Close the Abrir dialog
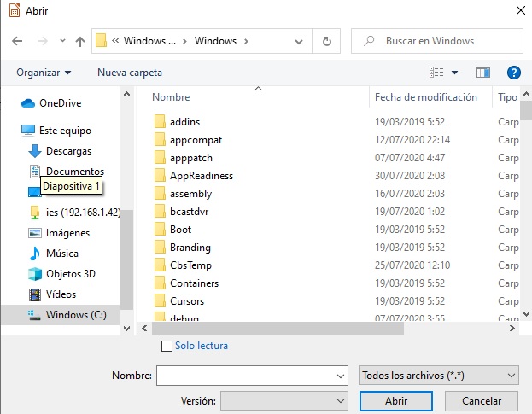 [520, 10]
